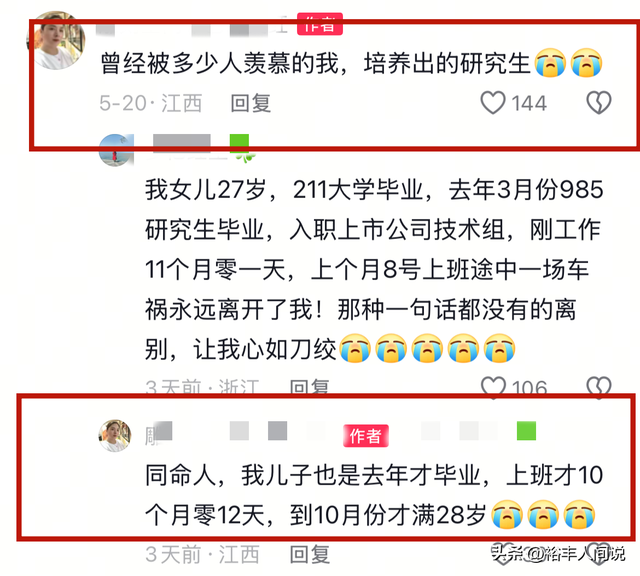
Task: Select the comment text starting with 我女儿27岁
Action: tap(374, 269)
